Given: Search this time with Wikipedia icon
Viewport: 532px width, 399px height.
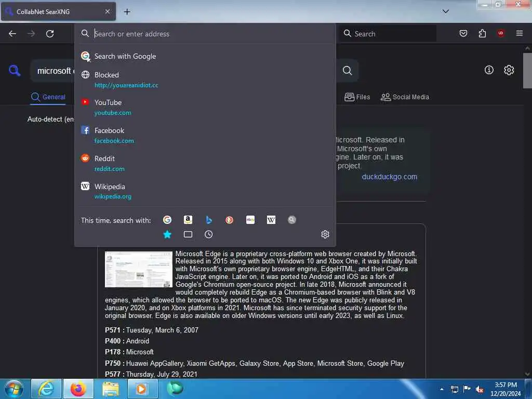Looking at the screenshot, I should click(271, 220).
